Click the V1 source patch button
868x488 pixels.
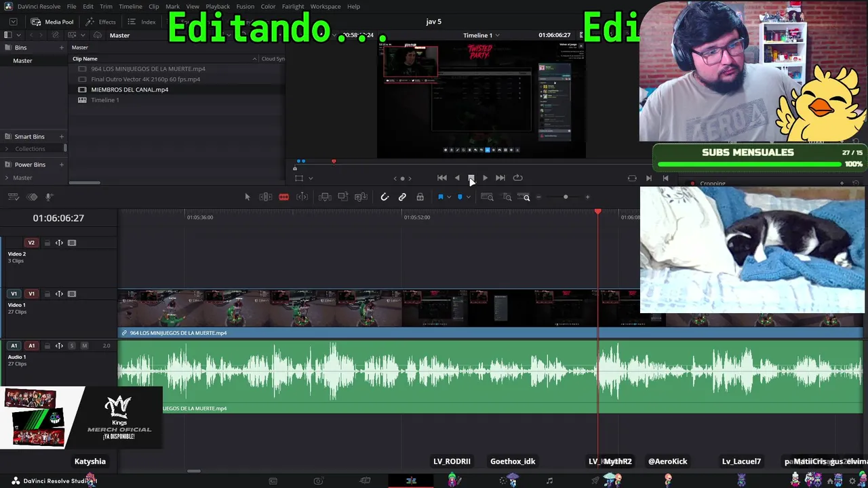[x=14, y=294]
